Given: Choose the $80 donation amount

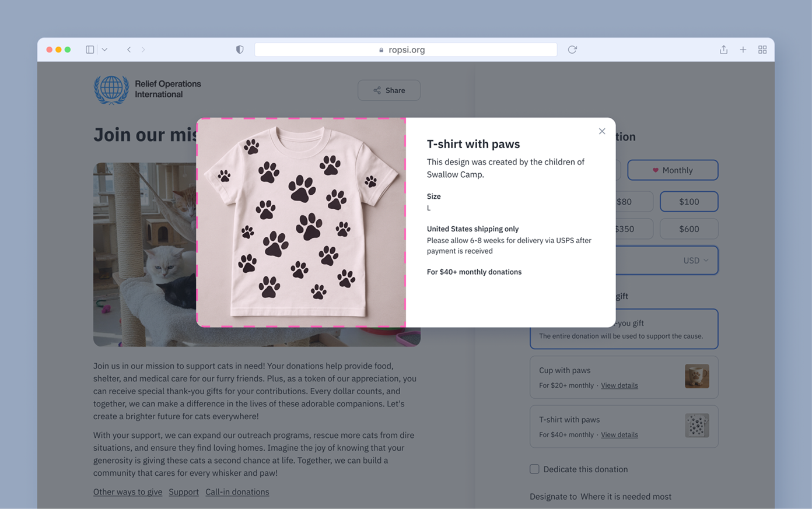Looking at the screenshot, I should [x=634, y=202].
